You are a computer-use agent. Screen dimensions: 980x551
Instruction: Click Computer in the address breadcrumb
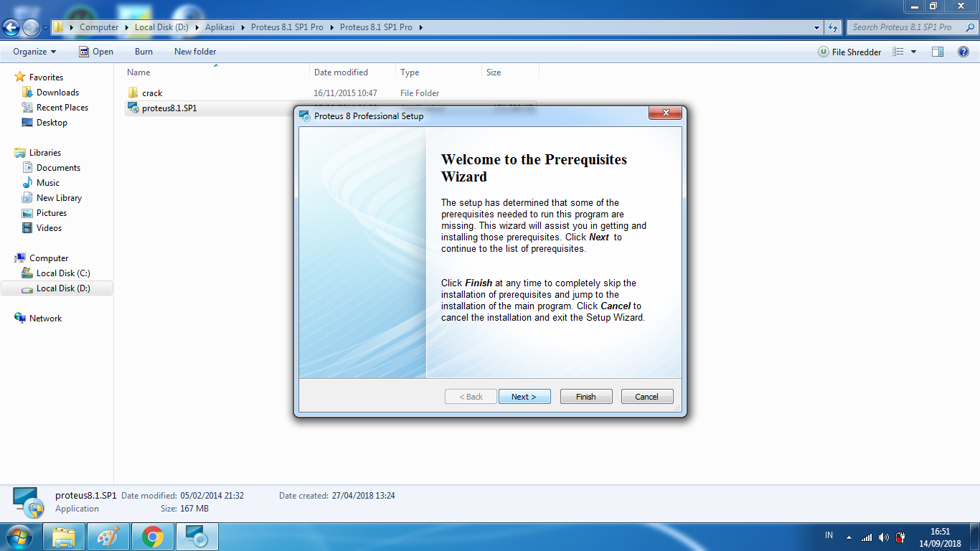(99, 27)
